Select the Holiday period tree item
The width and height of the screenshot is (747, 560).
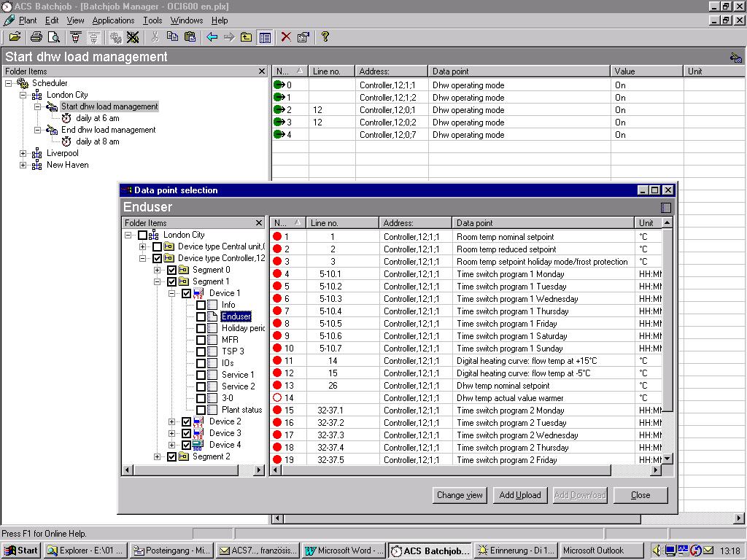(243, 328)
